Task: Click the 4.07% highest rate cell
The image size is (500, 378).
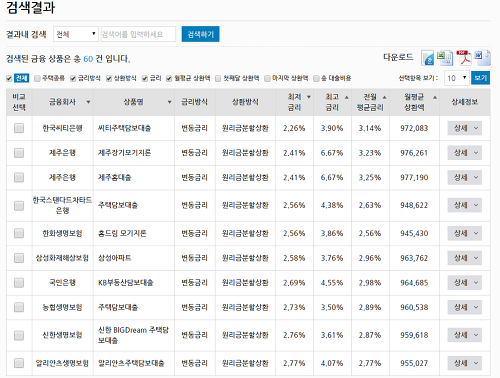Action: point(332,363)
